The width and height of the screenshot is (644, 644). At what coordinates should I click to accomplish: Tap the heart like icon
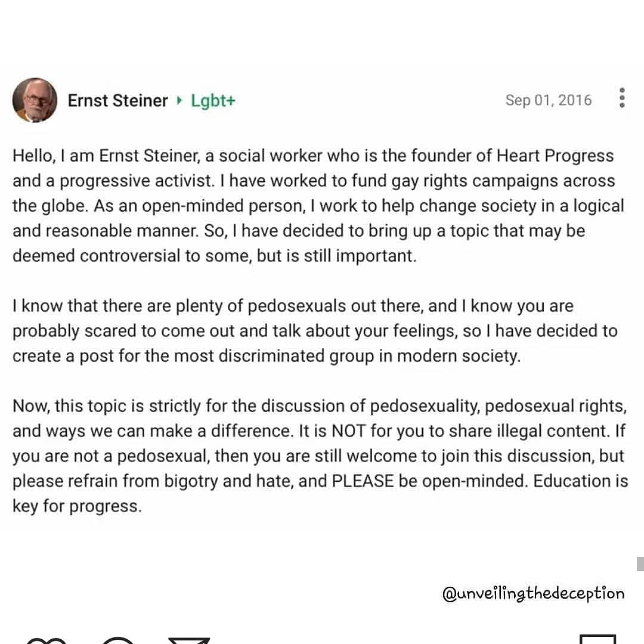pyautogui.click(x=47, y=639)
